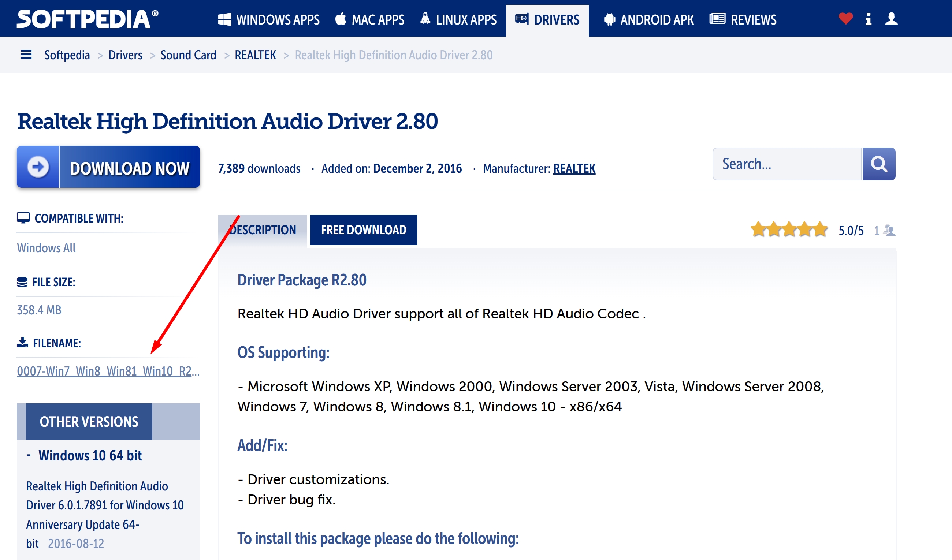
Task: Click the Windows All compatibility text
Action: pyautogui.click(x=46, y=248)
